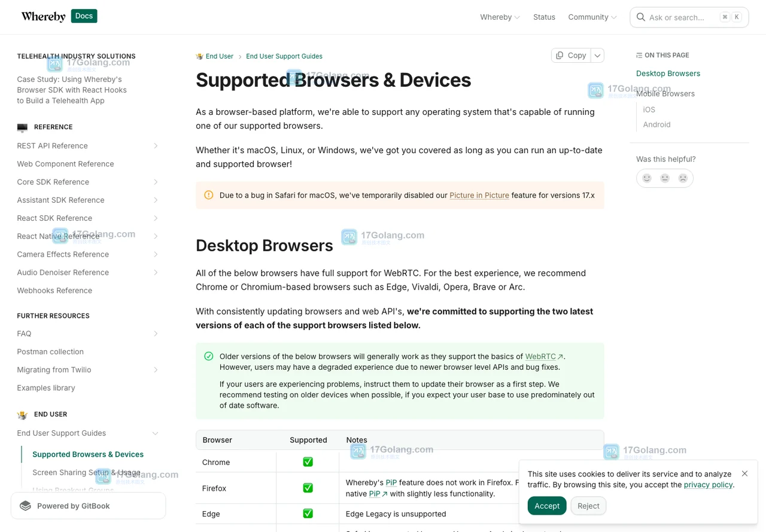Image resolution: width=766 pixels, height=532 pixels.
Task: Open Webhooks Reference page
Action: tap(54, 291)
